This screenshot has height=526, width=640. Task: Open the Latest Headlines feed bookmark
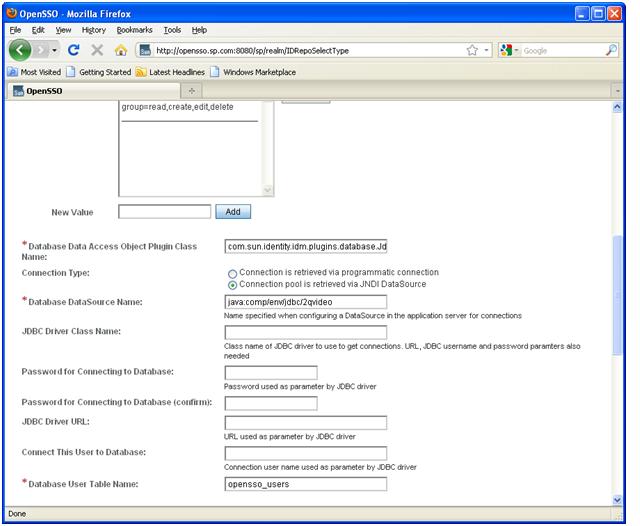point(170,72)
